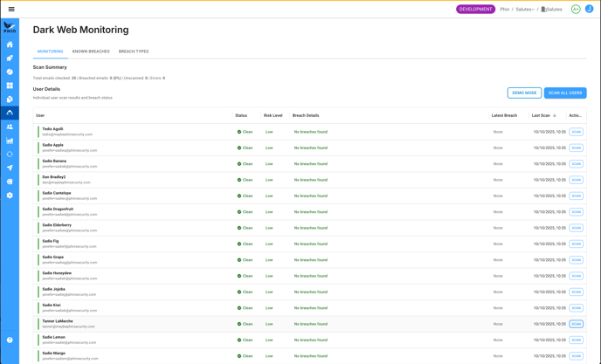Screen dimensions: 601x364
Task: Go to Home via sidebar house icon
Action: pos(10,45)
